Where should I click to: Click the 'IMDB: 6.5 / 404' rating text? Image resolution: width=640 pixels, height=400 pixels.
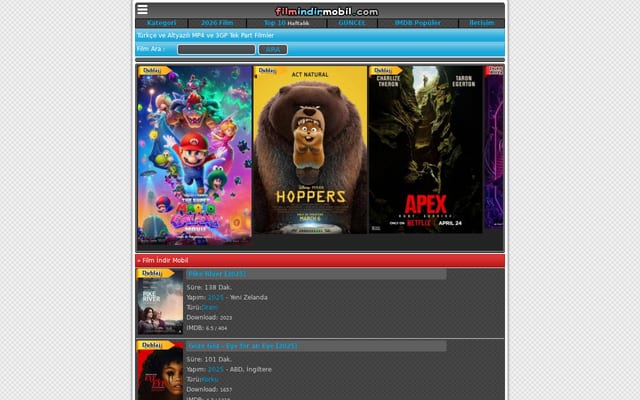click(207, 328)
